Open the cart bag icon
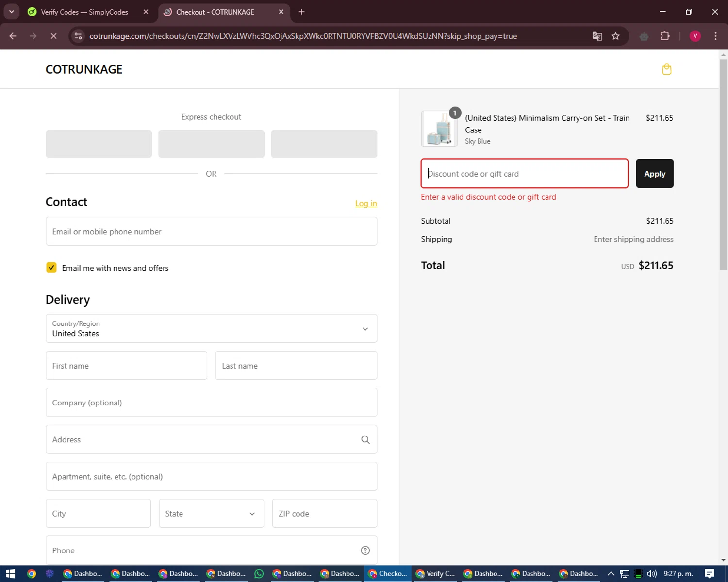Screen dimensions: 728x582 (666, 69)
